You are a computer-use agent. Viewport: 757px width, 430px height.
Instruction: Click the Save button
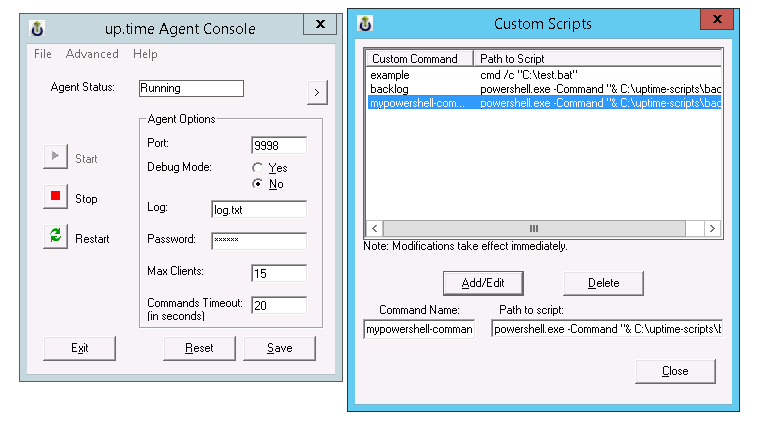280,348
